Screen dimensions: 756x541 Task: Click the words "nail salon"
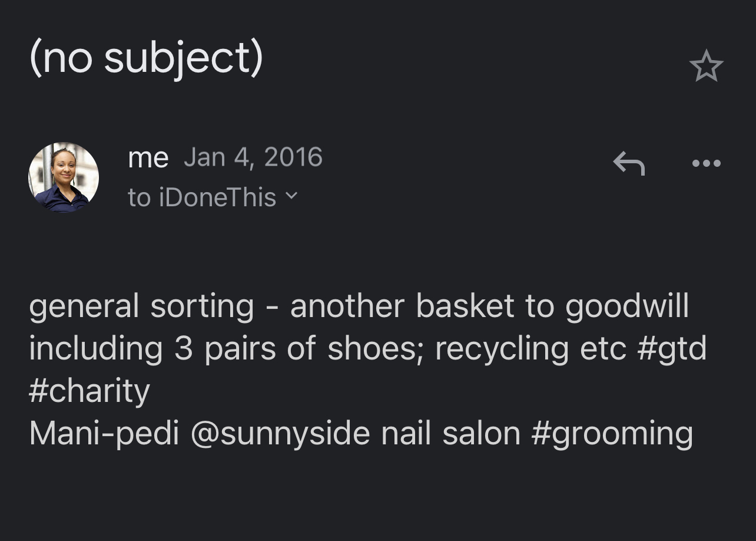pos(451,434)
